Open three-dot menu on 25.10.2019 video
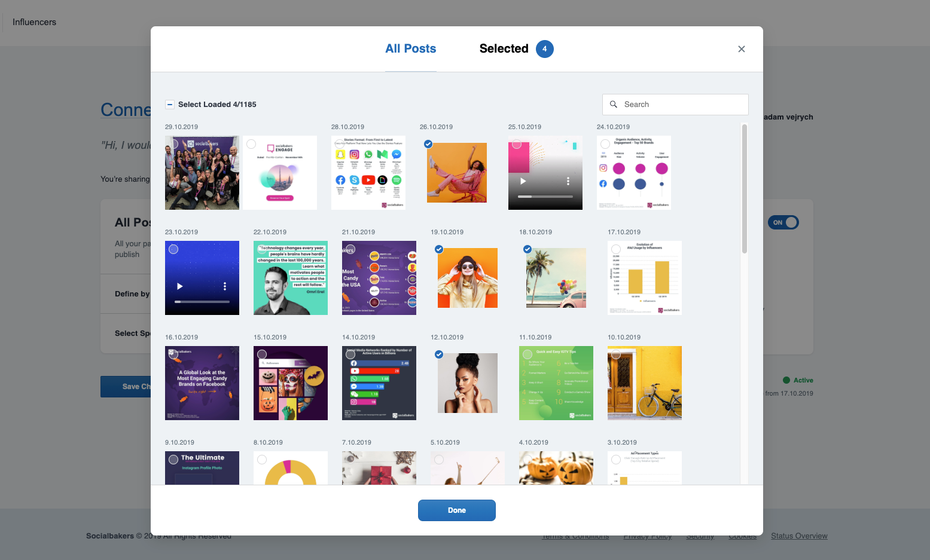This screenshot has height=560, width=930. tap(568, 181)
